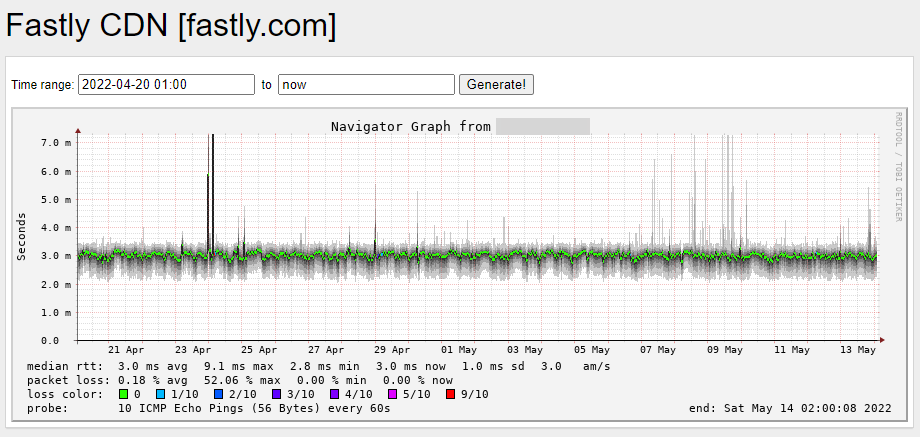
Task: Click the 25 Apr axis label
Action: (x=259, y=350)
